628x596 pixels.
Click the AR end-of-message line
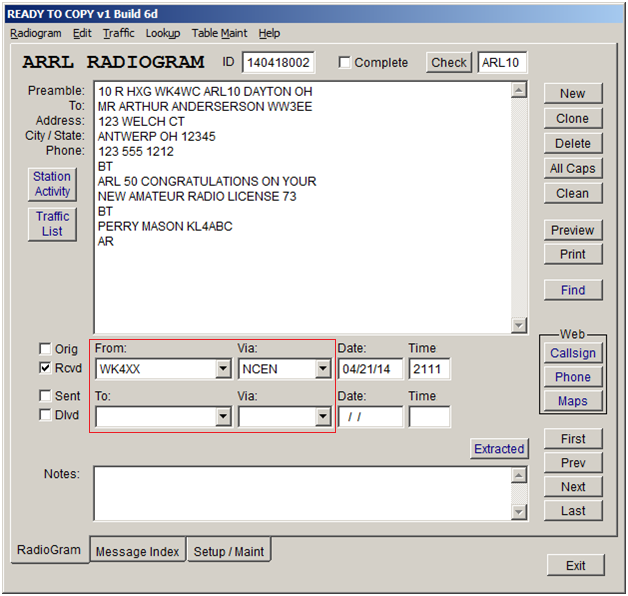[106, 242]
